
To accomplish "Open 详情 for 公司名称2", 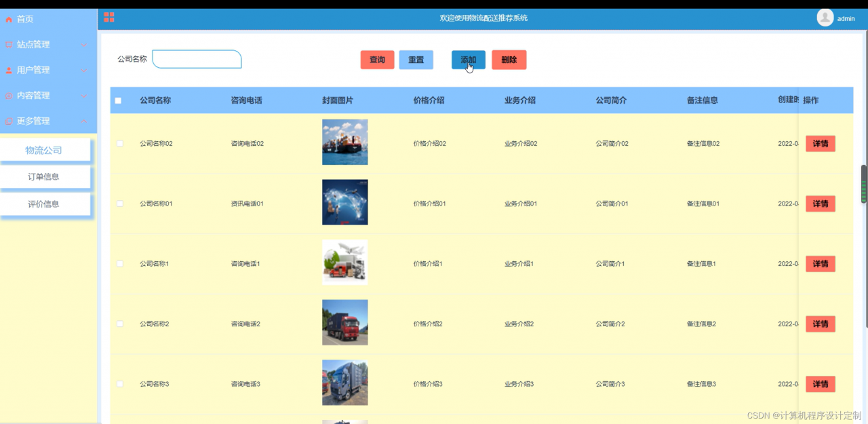I will (821, 324).
